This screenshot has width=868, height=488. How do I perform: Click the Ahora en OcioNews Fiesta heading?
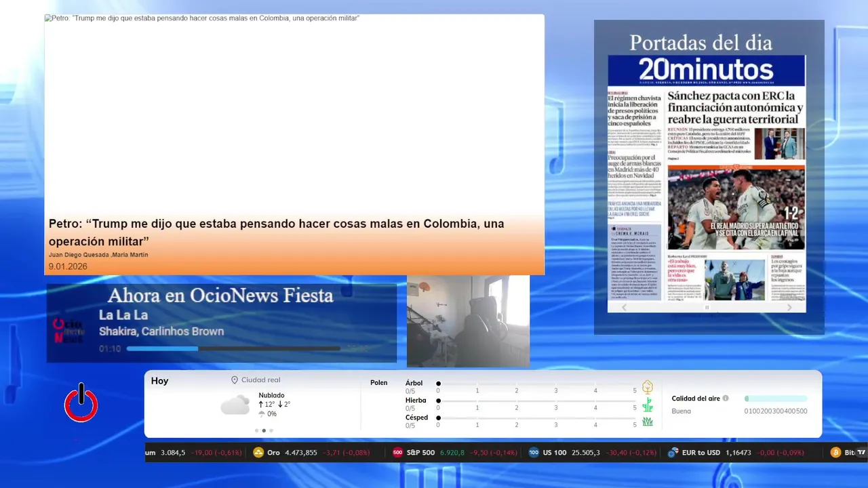coord(220,296)
